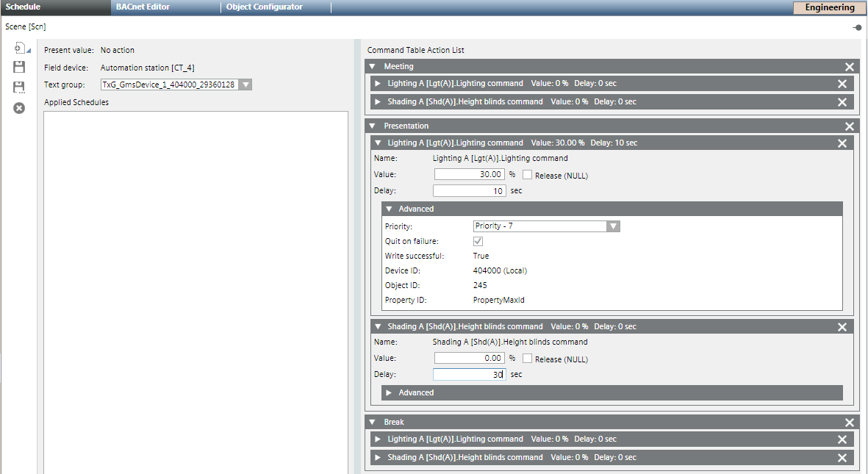Click the round Delete icon in left toolbar
The height and width of the screenshot is (474, 868).
point(20,108)
